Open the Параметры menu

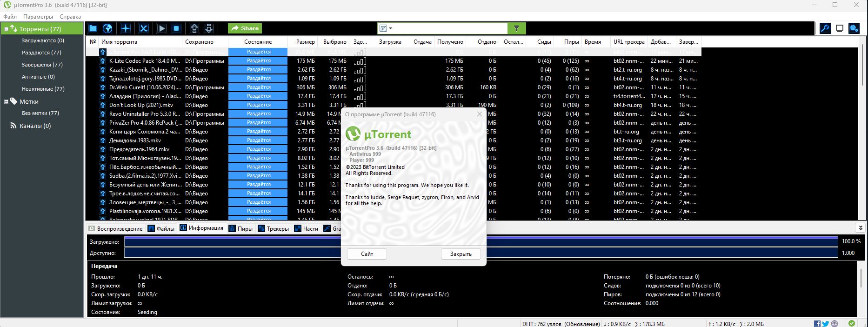pyautogui.click(x=38, y=17)
